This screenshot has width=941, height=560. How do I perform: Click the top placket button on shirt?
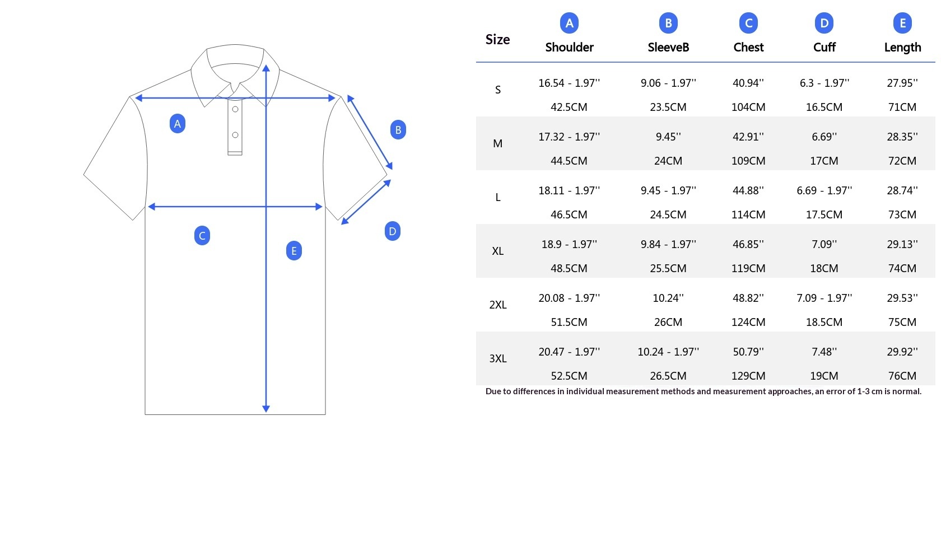pos(235,109)
